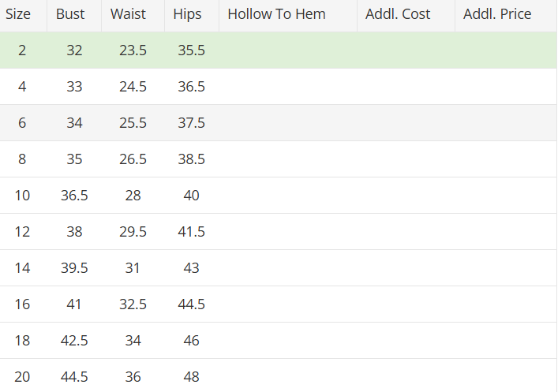Click waist value 32.5 in size 16 row
Image resolution: width=558 pixels, height=392 pixels.
tap(133, 304)
